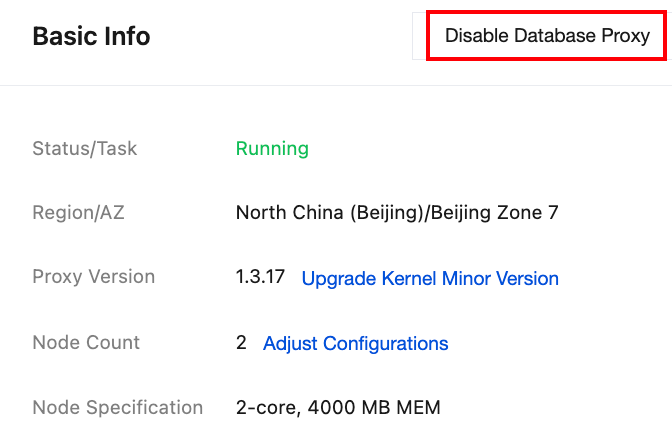Click the node count value 2
672x442 pixels.
(x=241, y=343)
